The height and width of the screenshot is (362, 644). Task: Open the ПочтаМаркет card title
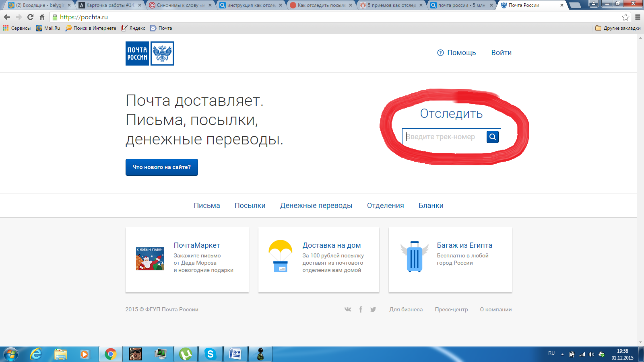(197, 245)
